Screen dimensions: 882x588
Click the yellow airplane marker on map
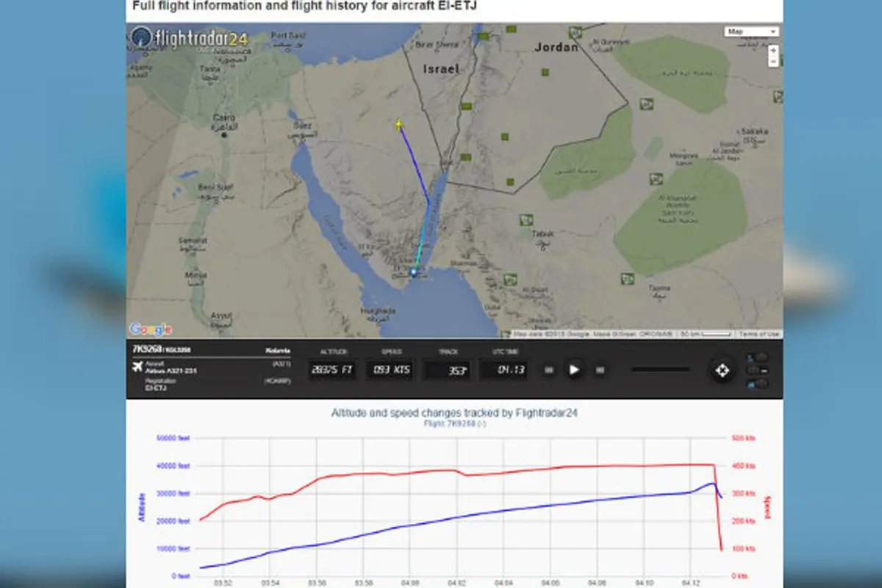(x=398, y=124)
